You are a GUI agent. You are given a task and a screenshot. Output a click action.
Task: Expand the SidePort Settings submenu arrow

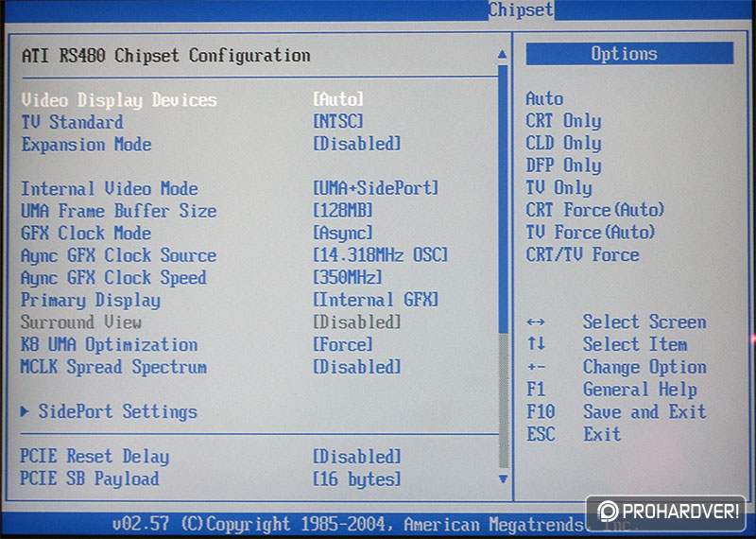pyautogui.click(x=25, y=411)
